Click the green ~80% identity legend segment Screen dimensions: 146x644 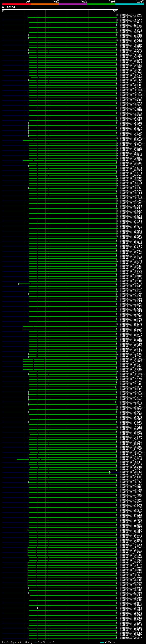pos(101,4)
